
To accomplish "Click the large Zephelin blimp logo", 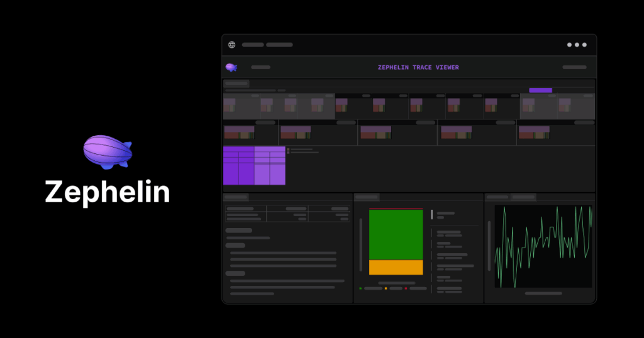I will (108, 152).
